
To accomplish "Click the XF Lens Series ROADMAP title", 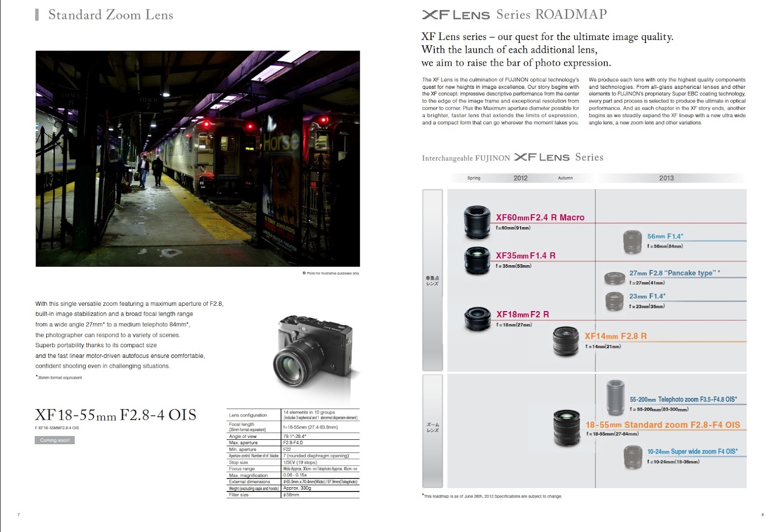I will click(x=514, y=15).
